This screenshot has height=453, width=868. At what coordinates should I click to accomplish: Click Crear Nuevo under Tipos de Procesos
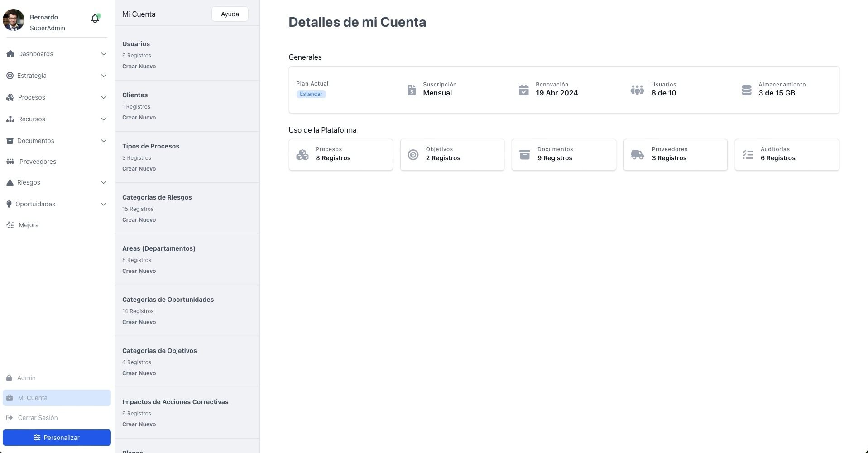(139, 169)
